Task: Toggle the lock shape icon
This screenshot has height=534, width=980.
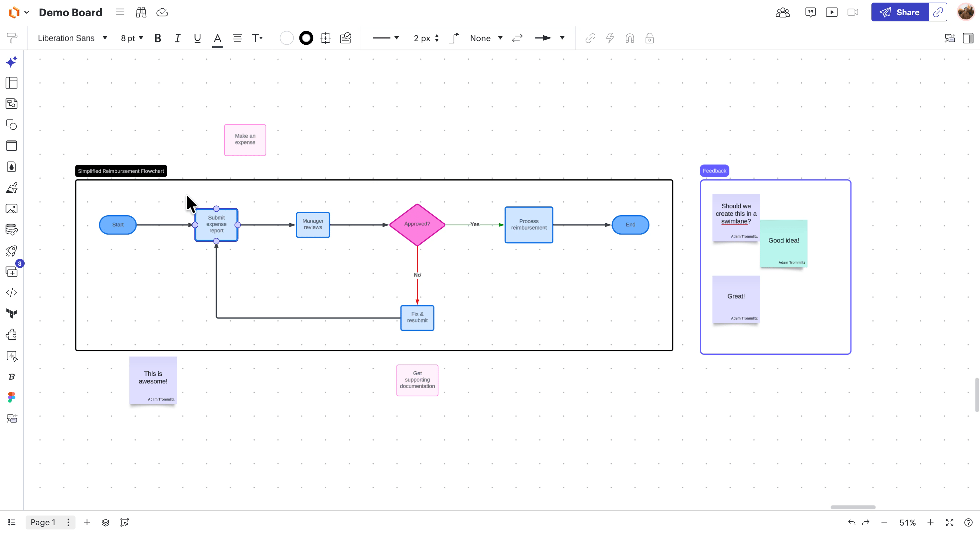Action: [649, 38]
